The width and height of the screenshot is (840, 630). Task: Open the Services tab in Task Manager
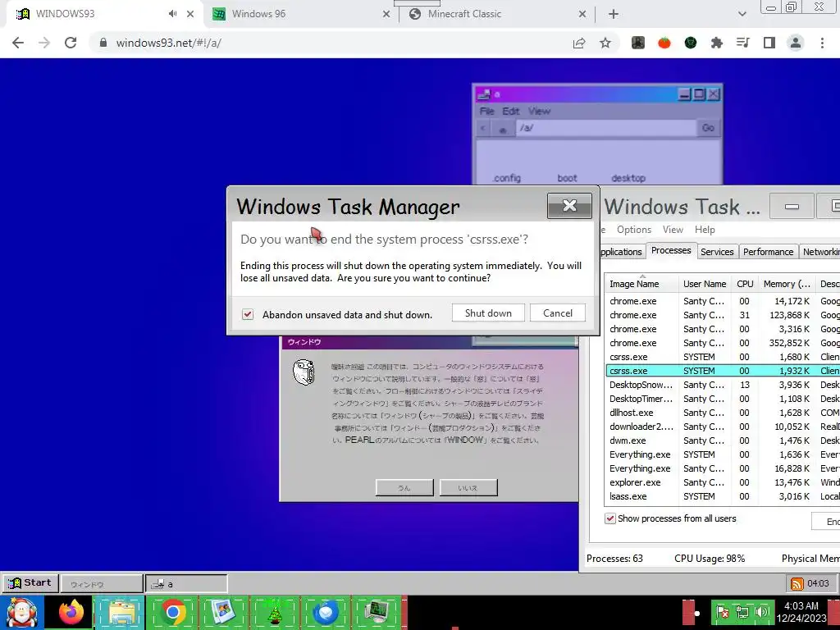717,252
